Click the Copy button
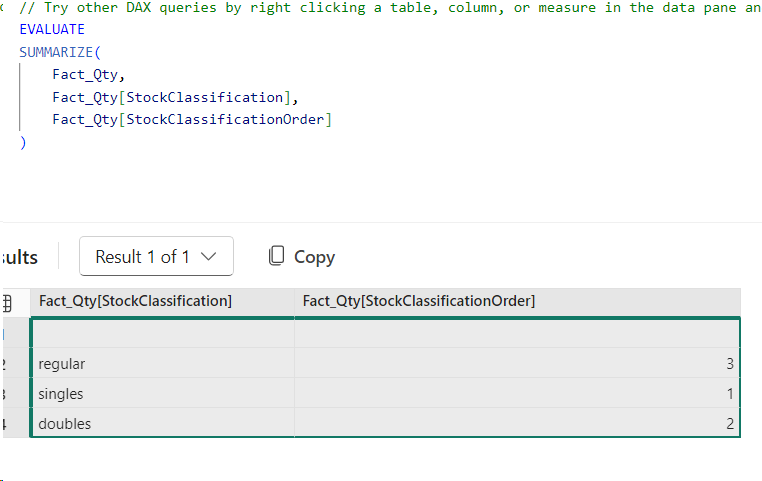Screen dimensions: 762x481 (301, 257)
